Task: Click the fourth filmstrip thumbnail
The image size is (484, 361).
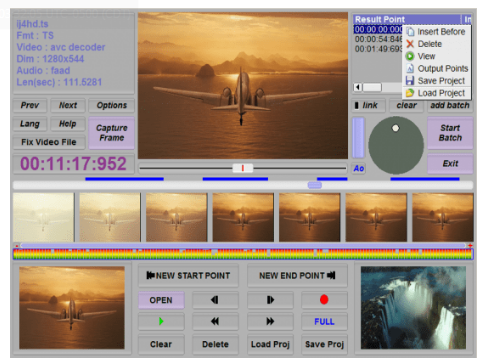Action: click(x=243, y=217)
